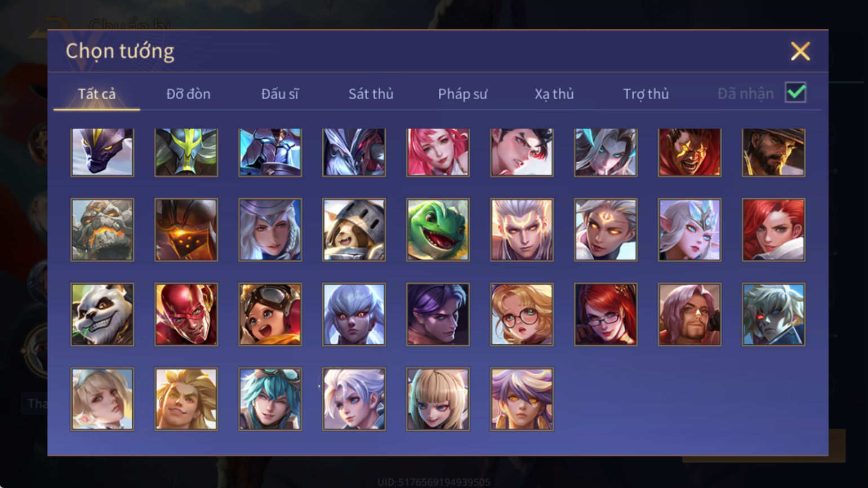Pick the bear in knight helmet hero
Viewport: 868px width, 488px height.
tap(354, 229)
